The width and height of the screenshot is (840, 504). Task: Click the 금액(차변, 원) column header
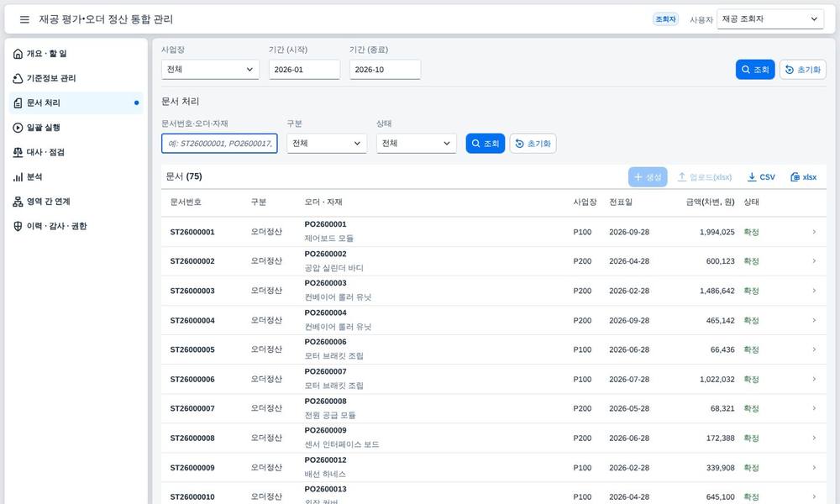tap(710, 202)
